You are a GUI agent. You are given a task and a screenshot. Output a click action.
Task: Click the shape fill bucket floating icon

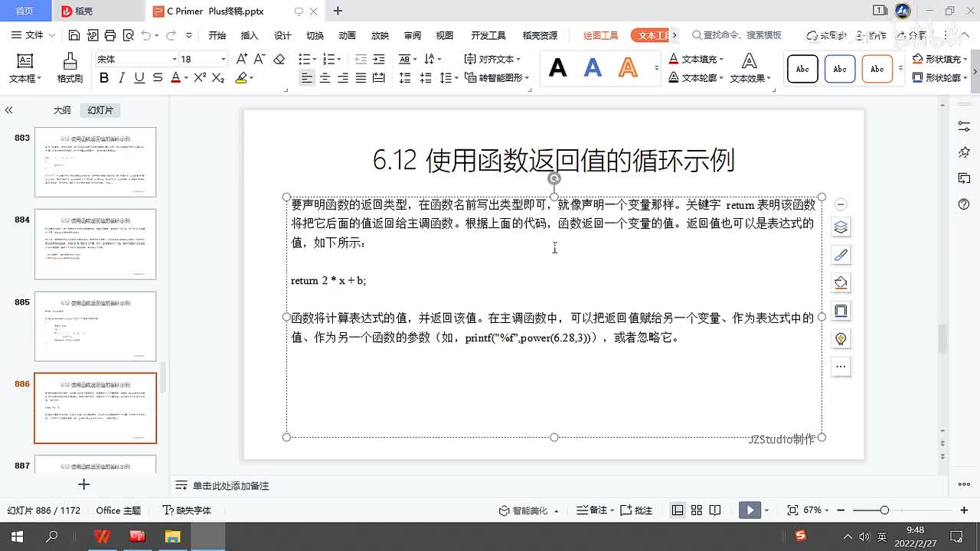coord(841,282)
